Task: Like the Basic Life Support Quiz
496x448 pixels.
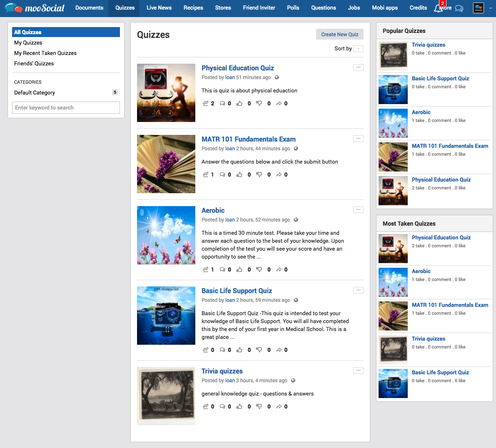Action: 239,350
